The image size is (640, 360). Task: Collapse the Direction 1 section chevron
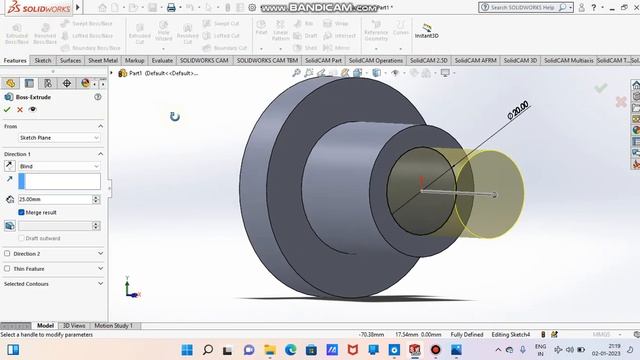[100, 154]
